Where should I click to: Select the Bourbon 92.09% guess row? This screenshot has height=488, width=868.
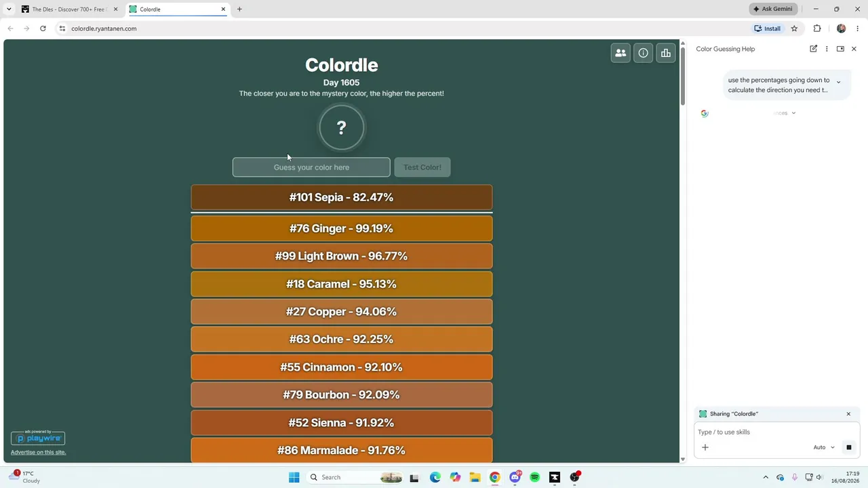coord(341,395)
